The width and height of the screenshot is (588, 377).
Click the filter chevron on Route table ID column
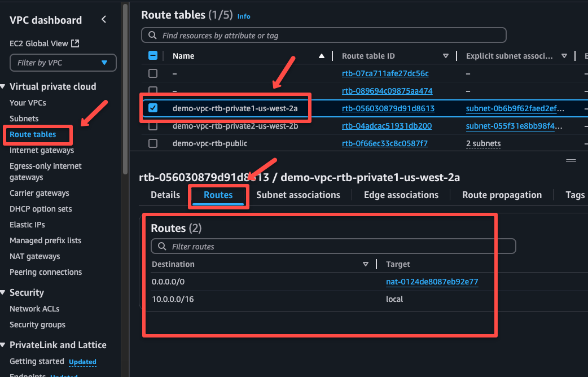446,56
